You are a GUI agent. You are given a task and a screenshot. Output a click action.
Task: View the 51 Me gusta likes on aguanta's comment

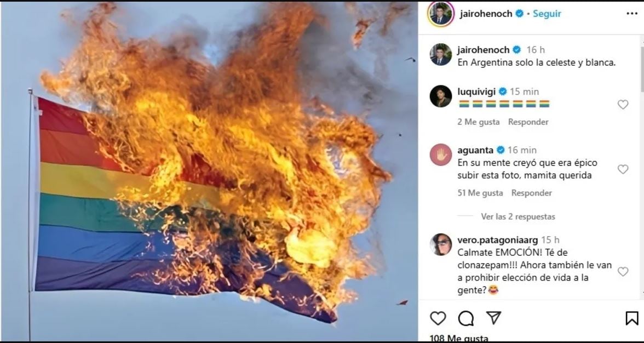480,193
